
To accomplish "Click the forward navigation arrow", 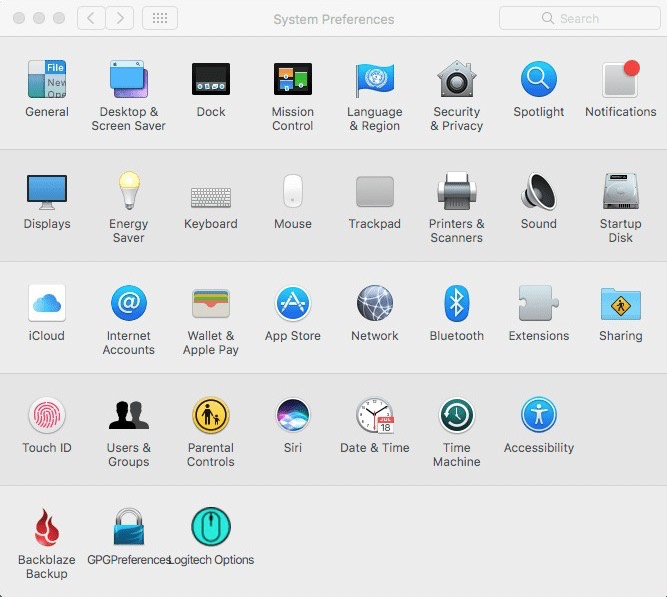I will [x=120, y=18].
